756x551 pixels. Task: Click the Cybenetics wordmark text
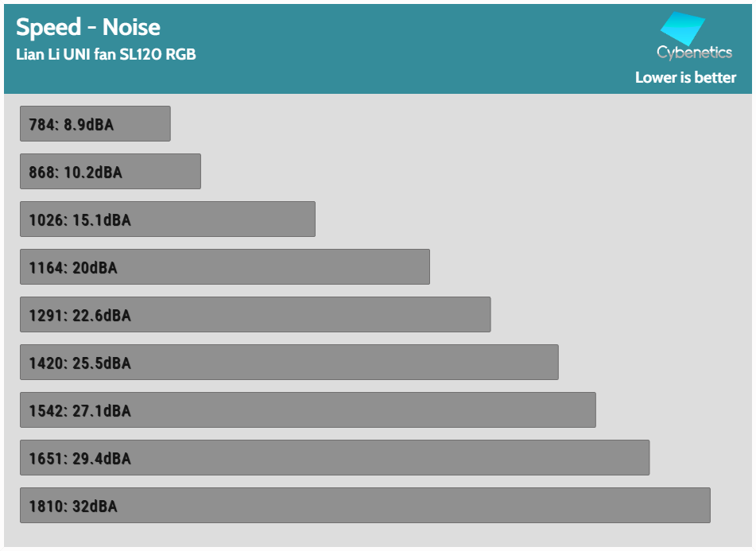click(x=694, y=52)
